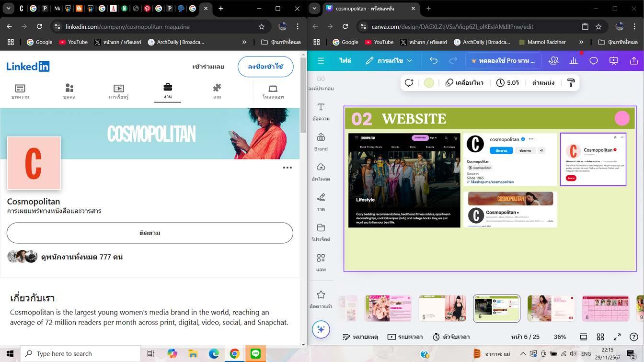Open the ENG language selector in taskbar
The image size is (644, 362).
coord(586,354)
